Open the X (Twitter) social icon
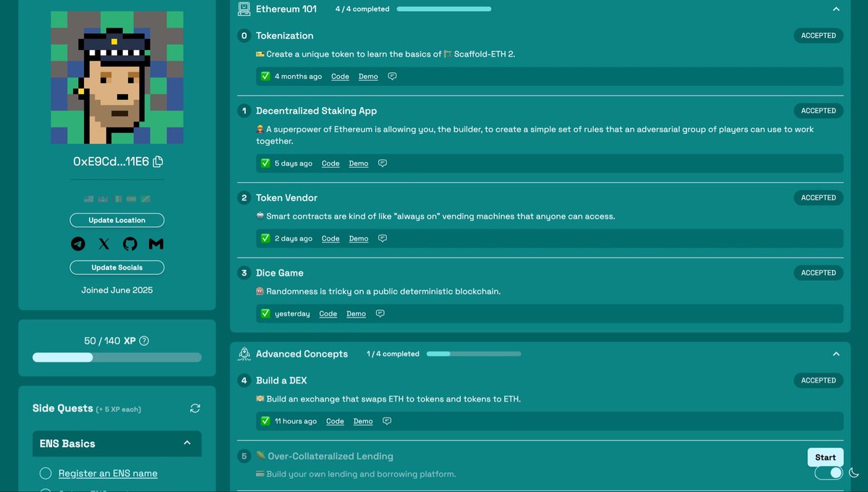Screen dimensions: 868x492 (x=104, y=244)
